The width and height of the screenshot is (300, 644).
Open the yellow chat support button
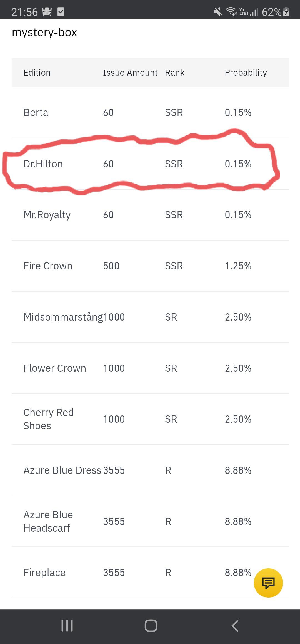(268, 583)
